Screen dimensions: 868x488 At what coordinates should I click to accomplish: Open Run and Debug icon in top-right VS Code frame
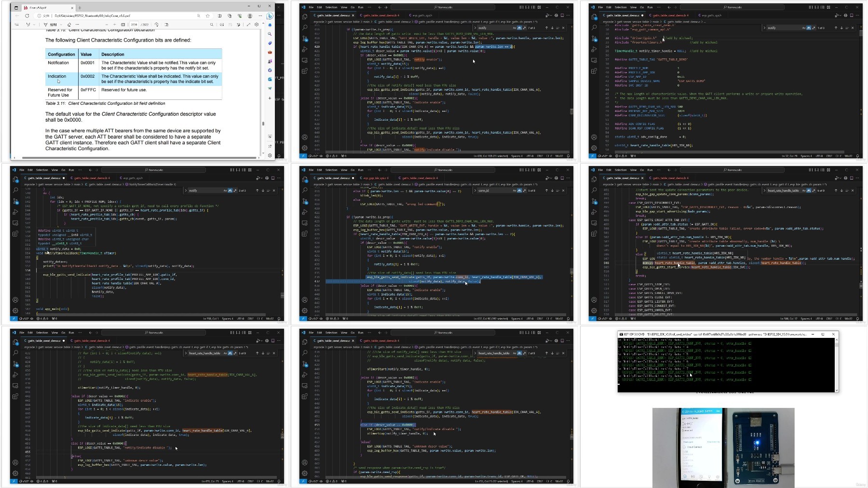594,49
